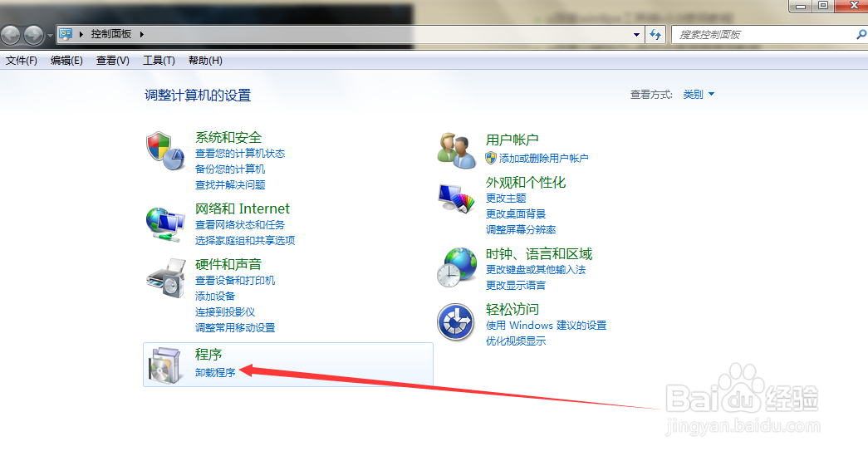This screenshot has width=868, height=456.
Task: Expand arrow after 控制面板 in breadcrumb
Action: (142, 34)
